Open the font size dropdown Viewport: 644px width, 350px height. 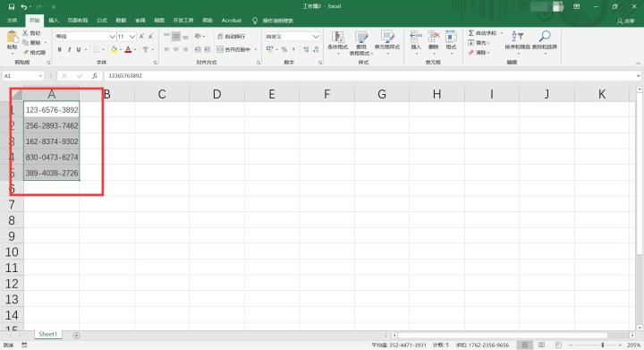pos(132,37)
